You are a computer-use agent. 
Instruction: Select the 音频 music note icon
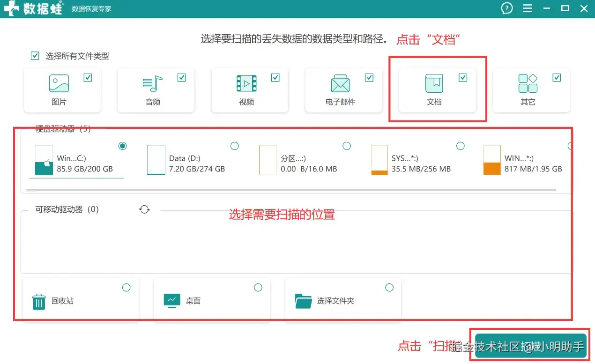(153, 83)
